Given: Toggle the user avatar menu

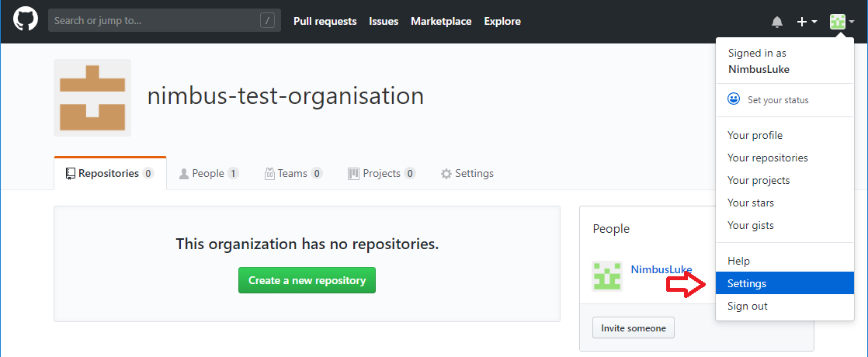Looking at the screenshot, I should click(x=842, y=22).
